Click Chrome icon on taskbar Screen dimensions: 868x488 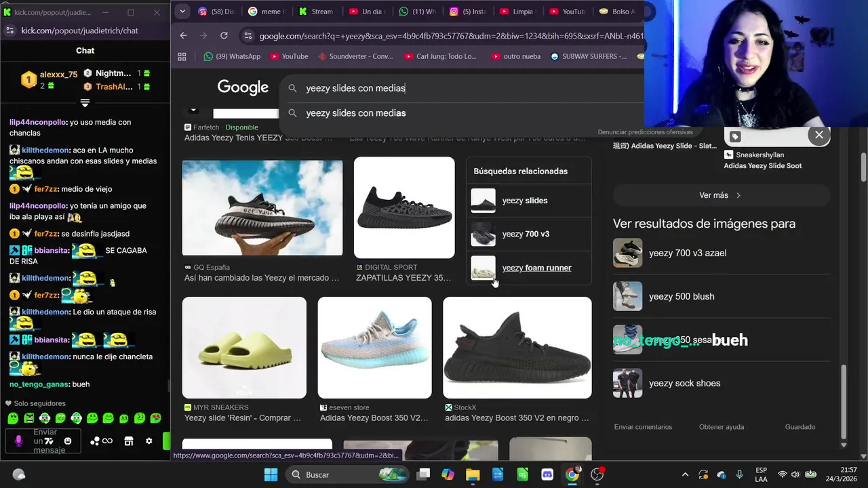coord(572,474)
